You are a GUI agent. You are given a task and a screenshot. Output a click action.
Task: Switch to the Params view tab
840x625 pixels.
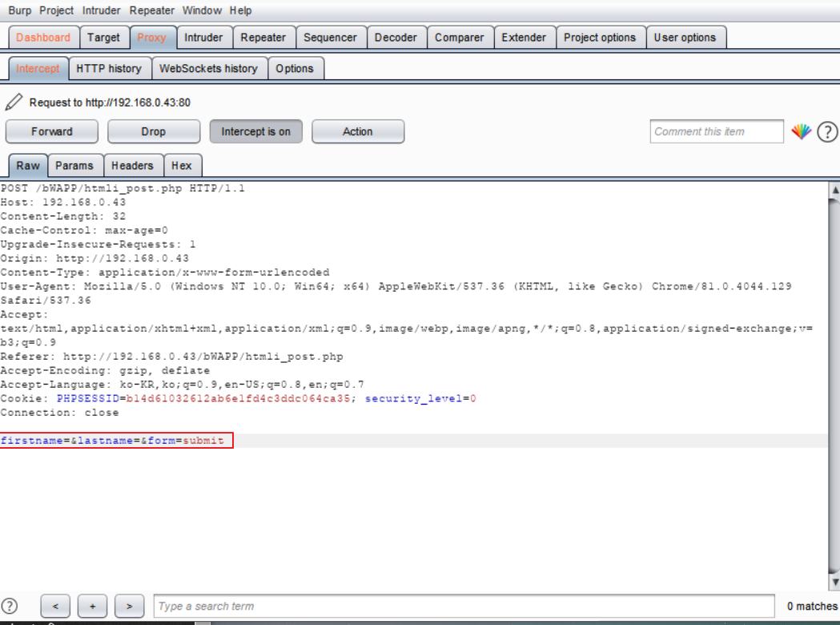(74, 166)
